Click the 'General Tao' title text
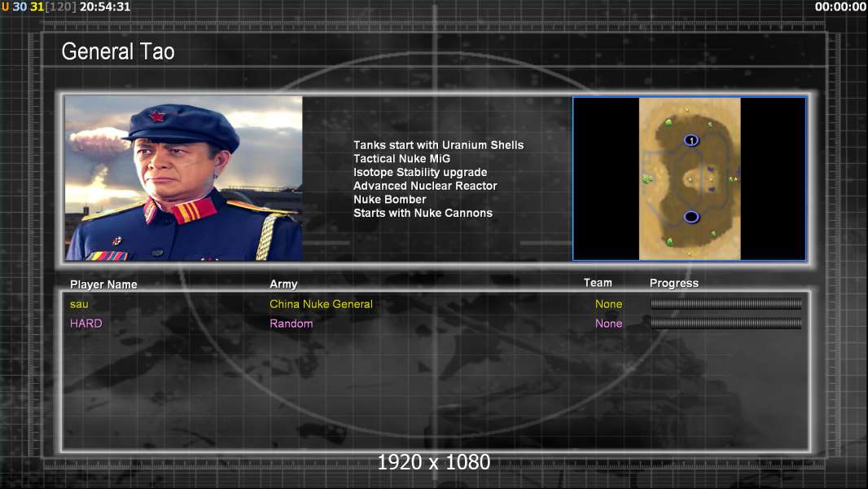868x489 pixels. coord(118,51)
